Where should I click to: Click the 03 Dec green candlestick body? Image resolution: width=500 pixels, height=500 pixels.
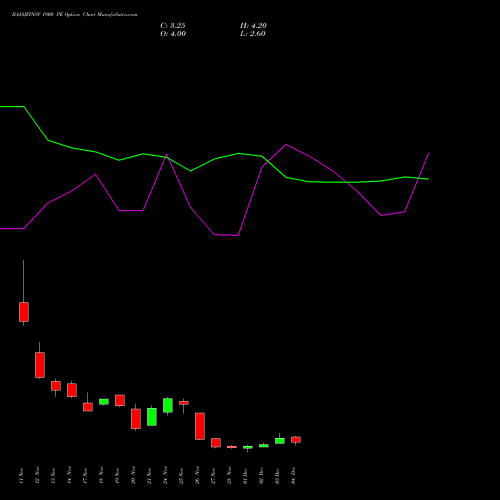coord(280,441)
